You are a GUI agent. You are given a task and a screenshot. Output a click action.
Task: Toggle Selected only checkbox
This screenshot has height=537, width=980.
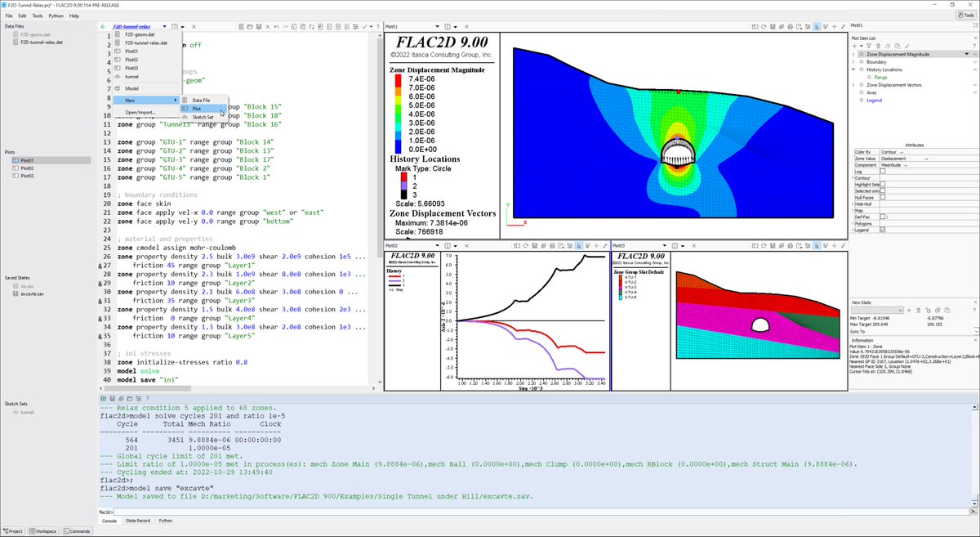point(883,190)
